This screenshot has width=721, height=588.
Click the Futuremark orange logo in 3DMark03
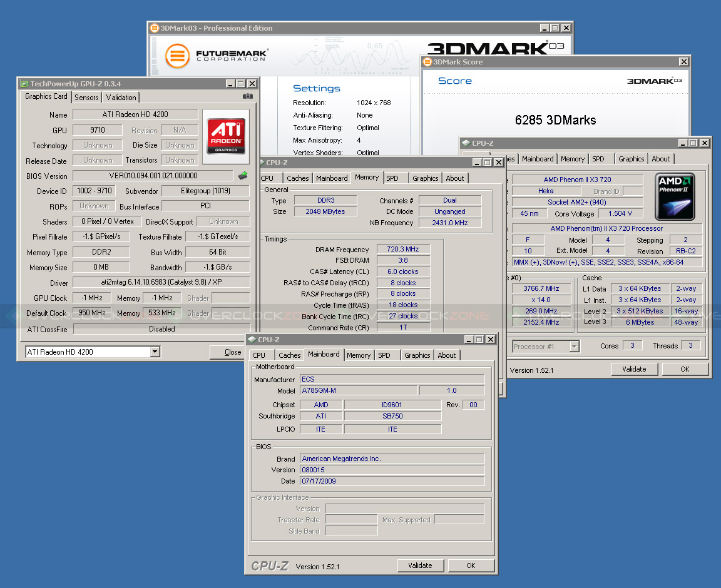[178, 56]
